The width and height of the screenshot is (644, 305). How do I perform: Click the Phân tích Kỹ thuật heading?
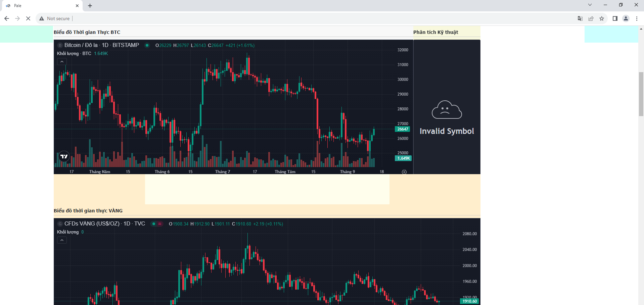(435, 32)
